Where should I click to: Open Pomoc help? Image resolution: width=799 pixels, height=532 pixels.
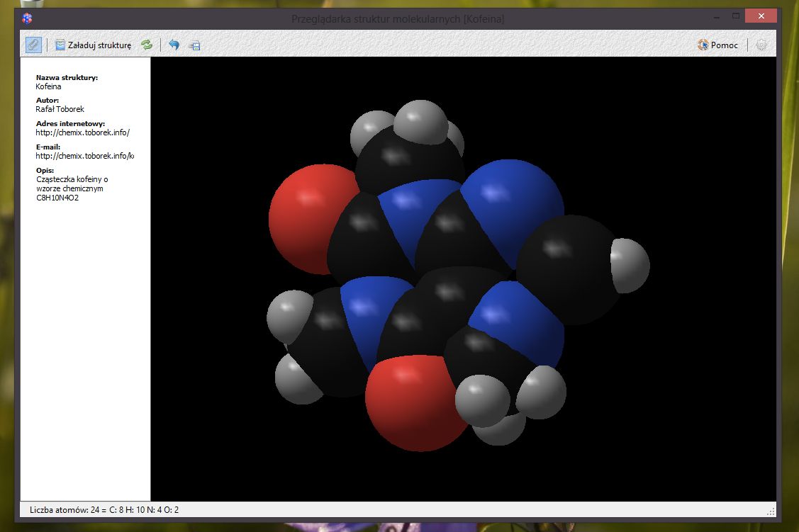click(x=717, y=45)
